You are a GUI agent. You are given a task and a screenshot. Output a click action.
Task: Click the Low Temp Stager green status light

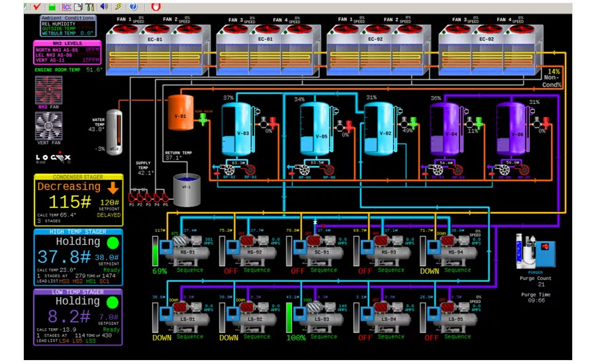coord(113,302)
